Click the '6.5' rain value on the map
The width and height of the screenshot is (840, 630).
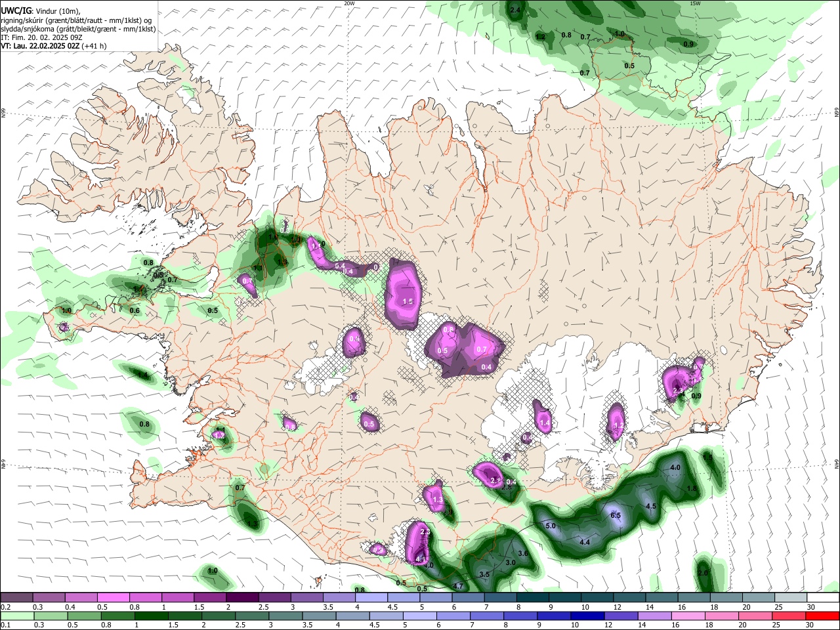[616, 515]
